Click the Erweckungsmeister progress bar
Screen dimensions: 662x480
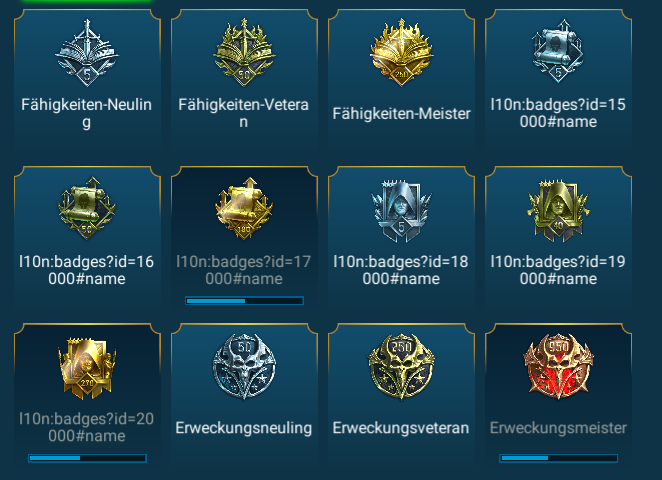(x=558, y=458)
